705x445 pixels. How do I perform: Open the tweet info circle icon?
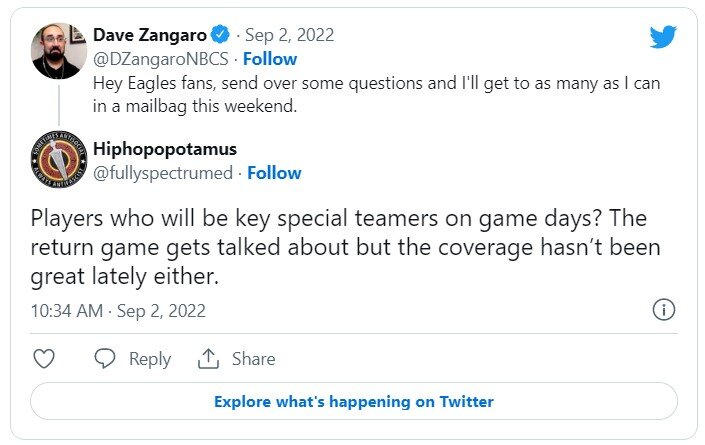point(662,310)
